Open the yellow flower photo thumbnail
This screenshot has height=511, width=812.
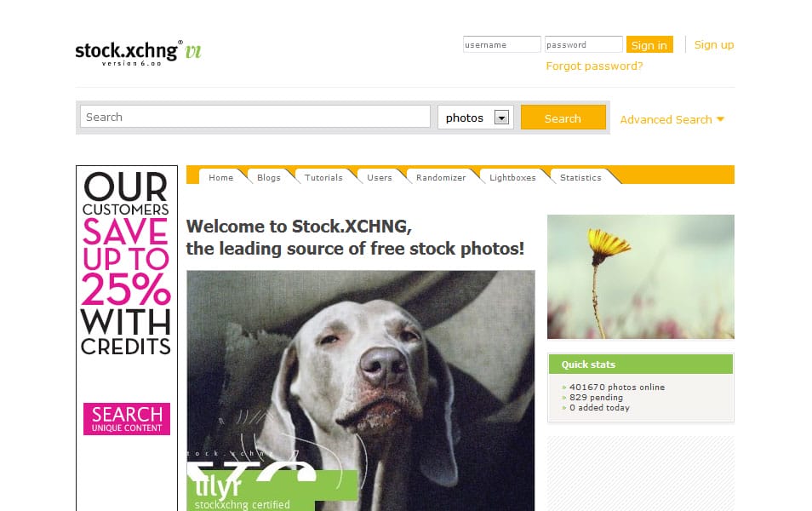point(641,277)
